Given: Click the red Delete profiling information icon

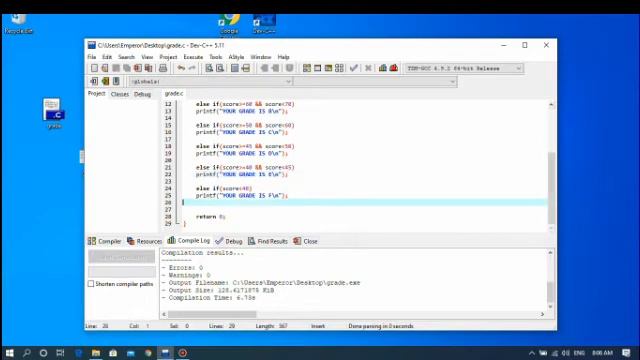Looking at the screenshot, I should pyautogui.click(x=393, y=68).
